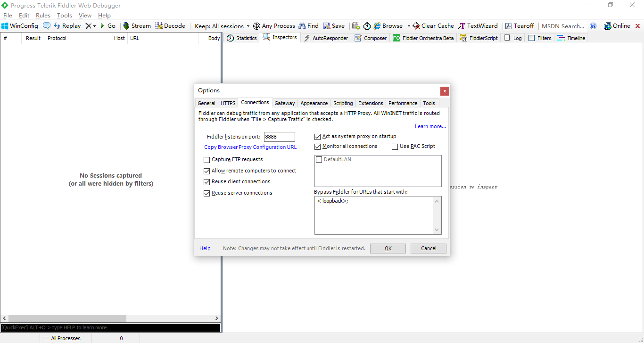This screenshot has height=343, width=644.
Task: Check the DefaultLAN connection box
Action: tap(319, 160)
